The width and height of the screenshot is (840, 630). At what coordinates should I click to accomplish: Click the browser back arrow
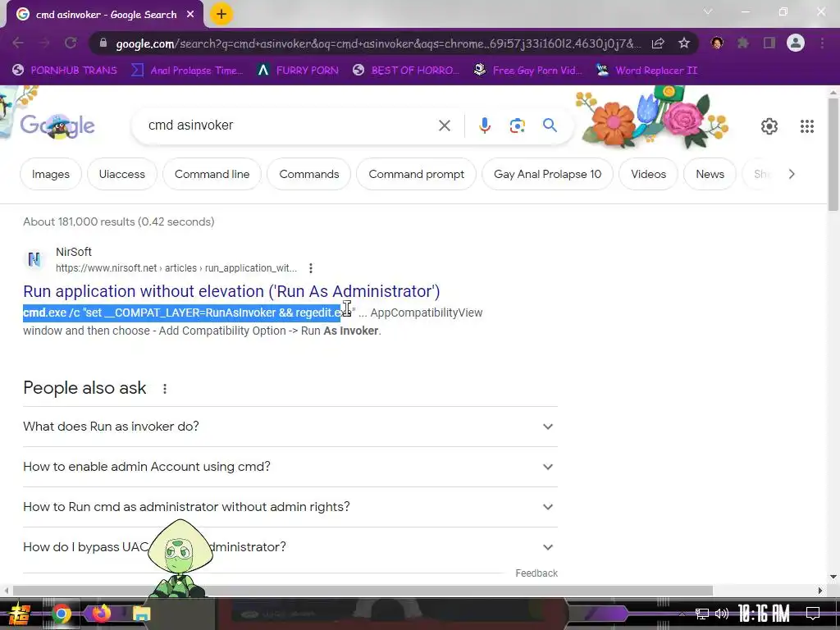tap(18, 43)
